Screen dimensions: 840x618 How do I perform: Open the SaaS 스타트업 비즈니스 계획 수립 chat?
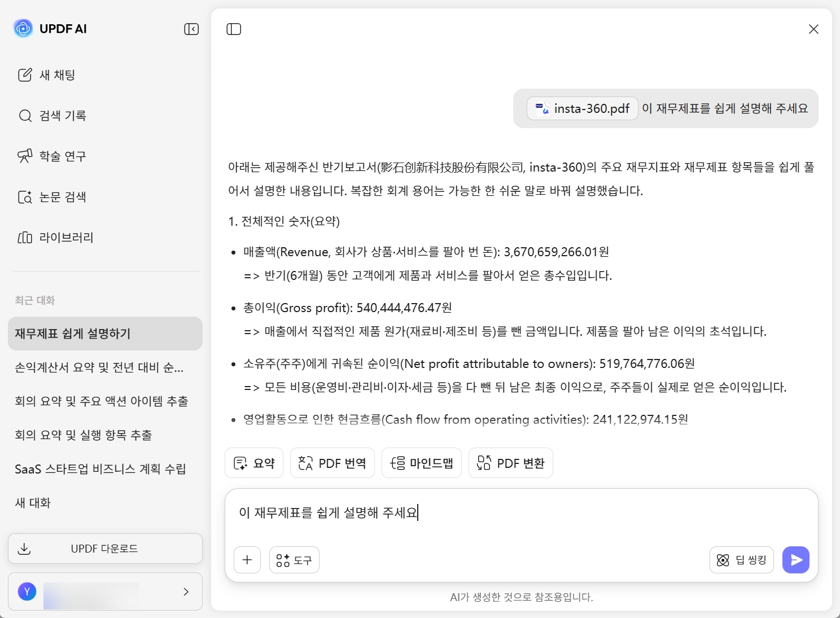click(x=105, y=469)
